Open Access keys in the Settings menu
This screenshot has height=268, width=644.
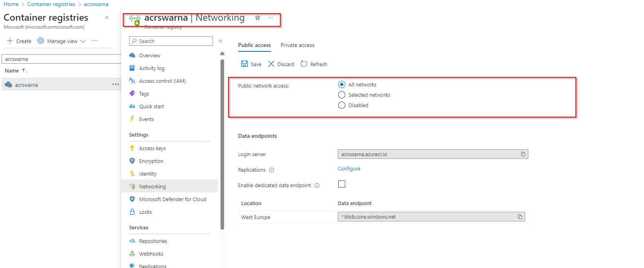coord(152,149)
